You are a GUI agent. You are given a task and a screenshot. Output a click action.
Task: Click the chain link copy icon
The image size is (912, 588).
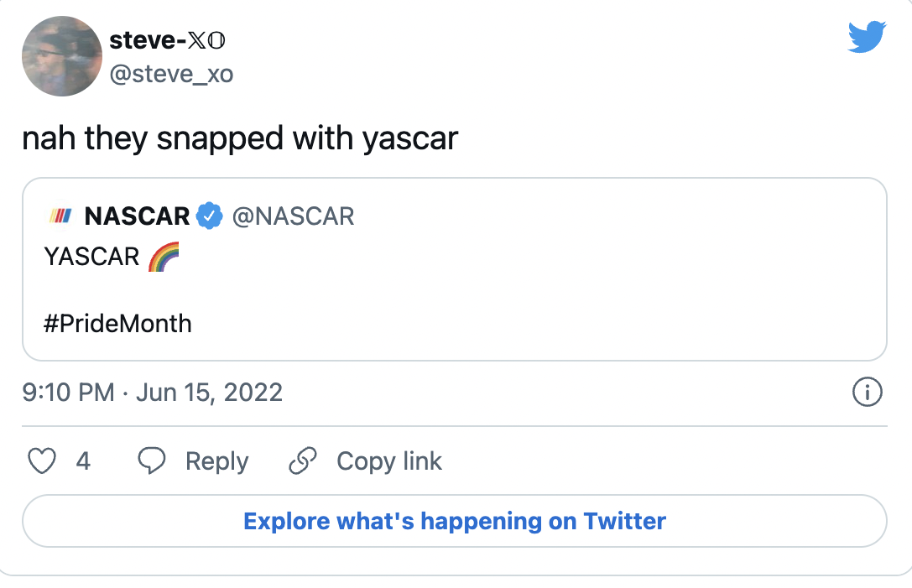click(x=302, y=461)
